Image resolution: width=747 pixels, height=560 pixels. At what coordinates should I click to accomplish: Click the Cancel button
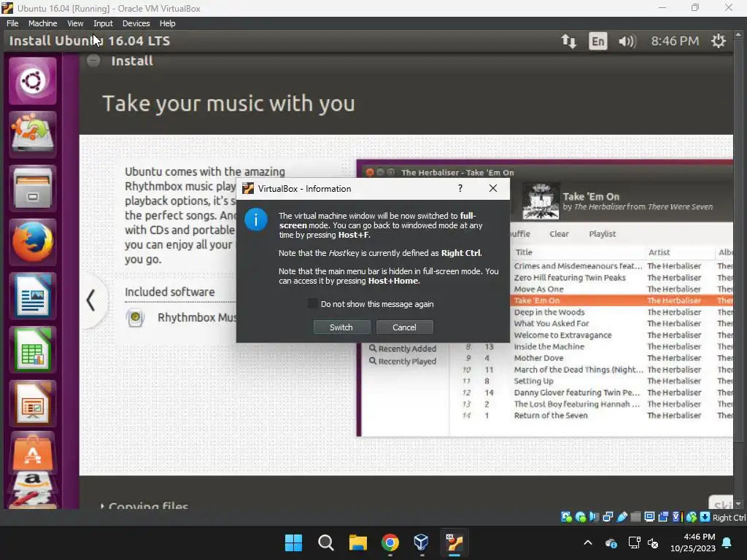404,327
